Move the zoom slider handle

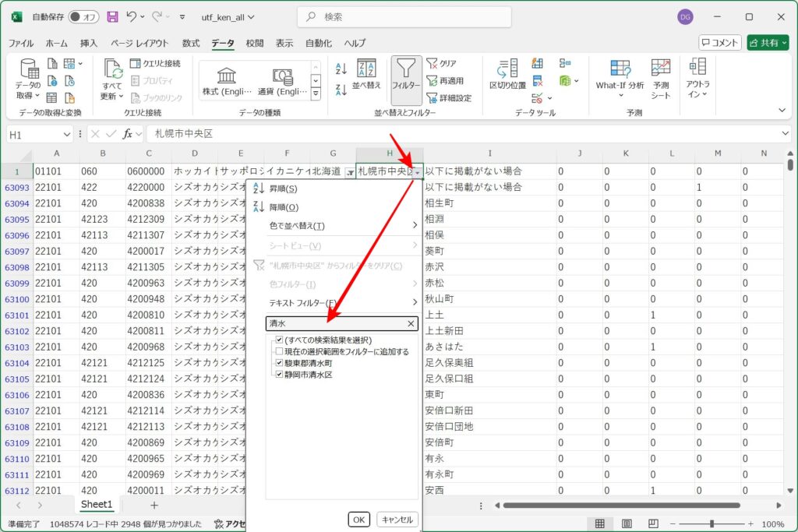[711, 523]
